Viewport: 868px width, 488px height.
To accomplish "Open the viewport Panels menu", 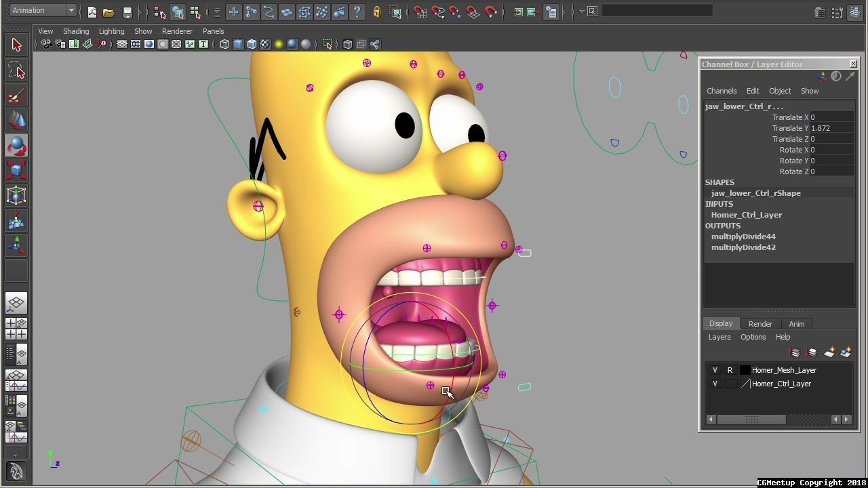I will coord(213,31).
